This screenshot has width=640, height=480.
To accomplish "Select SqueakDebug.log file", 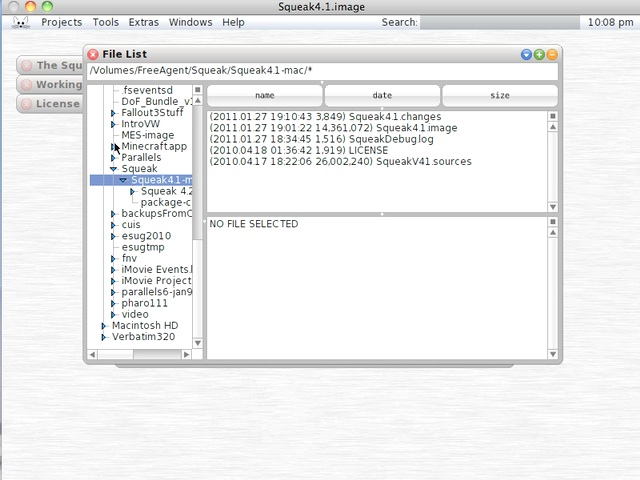I will pos(322,139).
